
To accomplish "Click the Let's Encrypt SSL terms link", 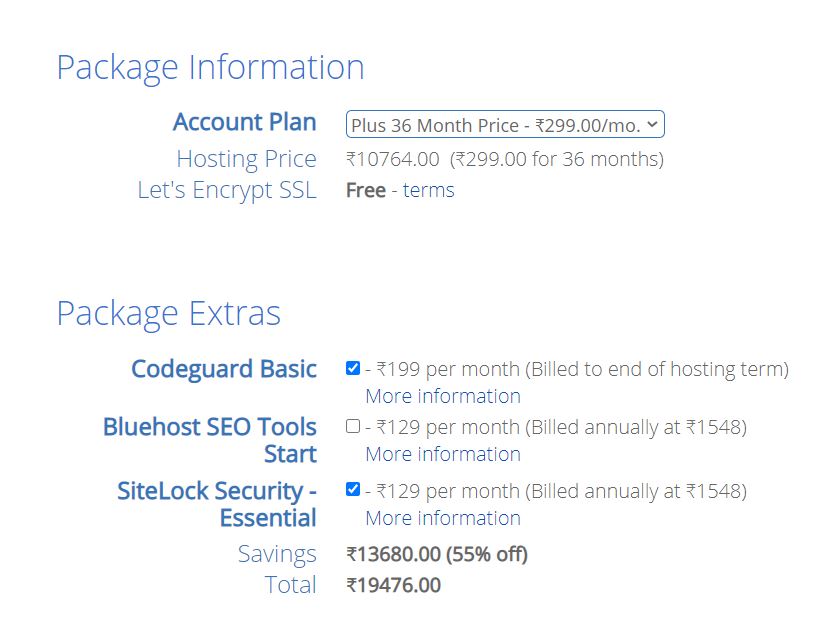I will click(x=428, y=190).
